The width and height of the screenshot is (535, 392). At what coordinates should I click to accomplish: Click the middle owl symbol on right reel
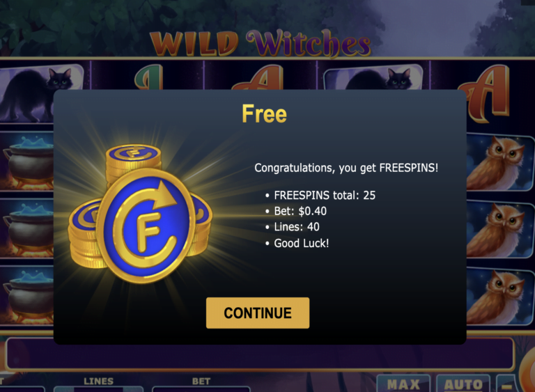click(x=500, y=229)
